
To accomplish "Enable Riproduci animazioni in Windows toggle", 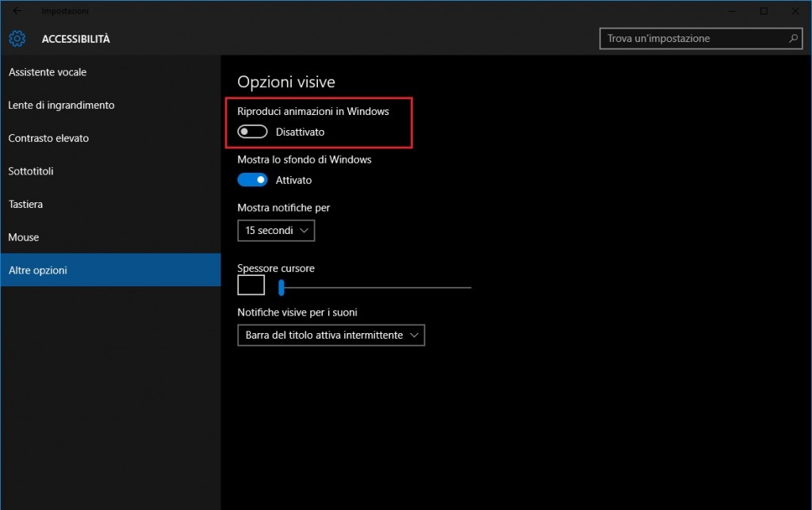I will (252, 132).
